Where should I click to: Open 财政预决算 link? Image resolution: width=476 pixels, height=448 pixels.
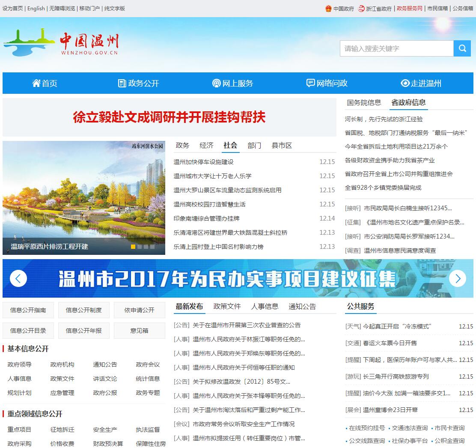click(108, 444)
